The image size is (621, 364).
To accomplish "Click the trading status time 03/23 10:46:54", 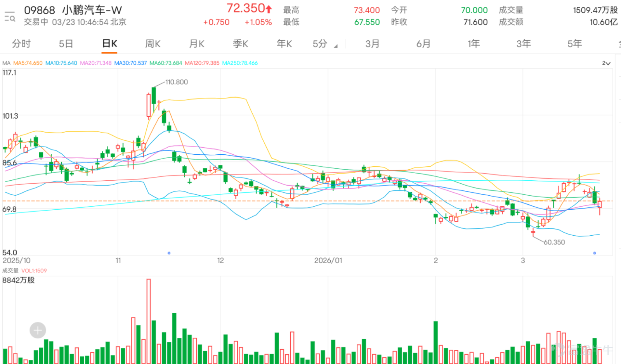I will [80, 22].
